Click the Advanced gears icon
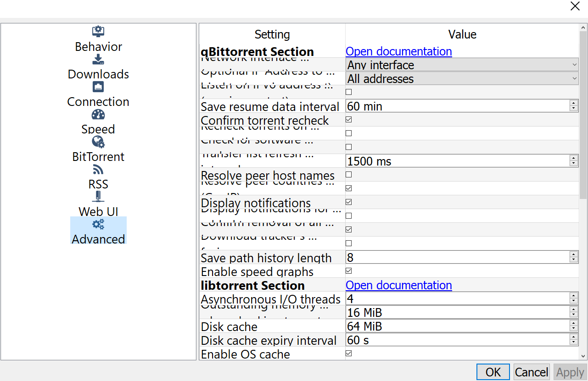 click(x=98, y=224)
